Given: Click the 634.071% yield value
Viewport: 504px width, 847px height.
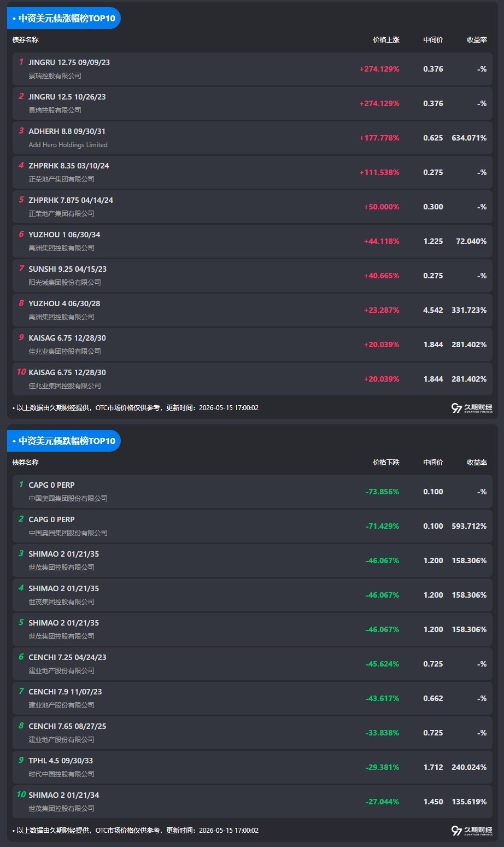Looking at the screenshot, I should tap(469, 138).
